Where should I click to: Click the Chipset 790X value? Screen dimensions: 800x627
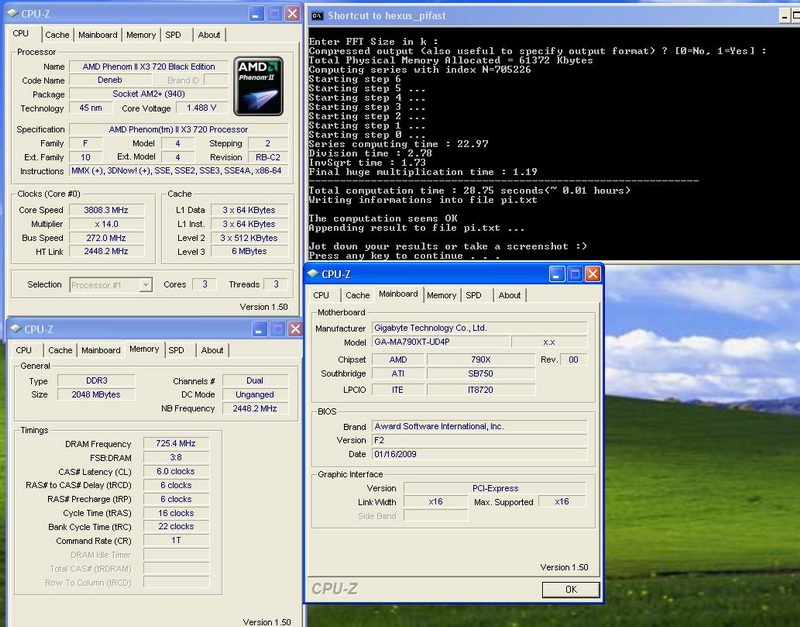(x=481, y=360)
